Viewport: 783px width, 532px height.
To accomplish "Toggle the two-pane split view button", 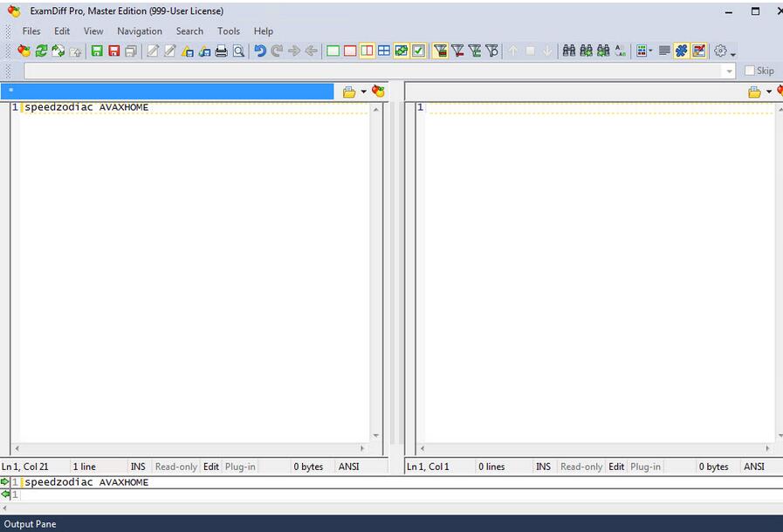I will pos(367,51).
